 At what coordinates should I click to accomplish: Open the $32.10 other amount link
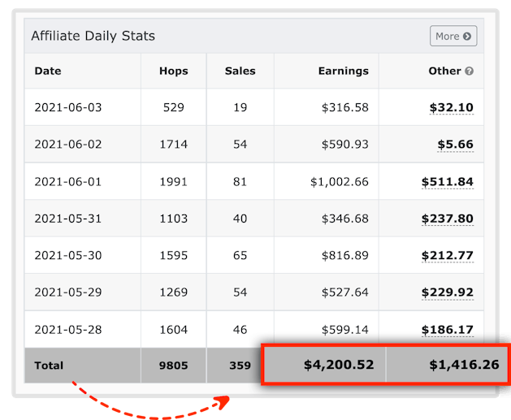(x=451, y=107)
